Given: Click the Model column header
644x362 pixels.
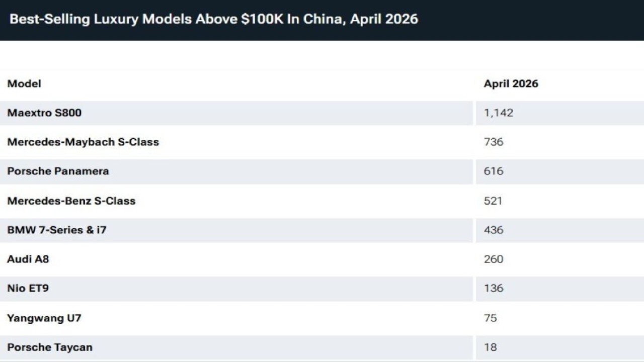Looking at the screenshot, I should click(x=24, y=83).
